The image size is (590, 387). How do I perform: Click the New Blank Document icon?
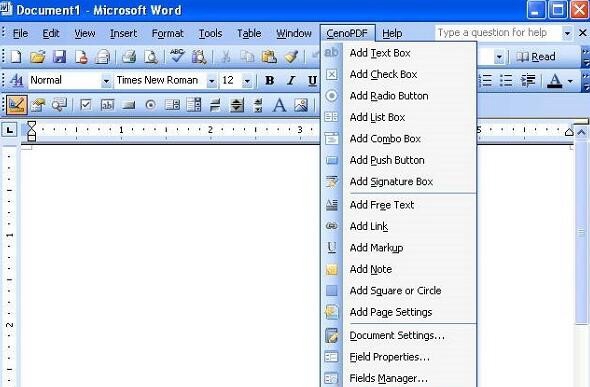pos(16,57)
